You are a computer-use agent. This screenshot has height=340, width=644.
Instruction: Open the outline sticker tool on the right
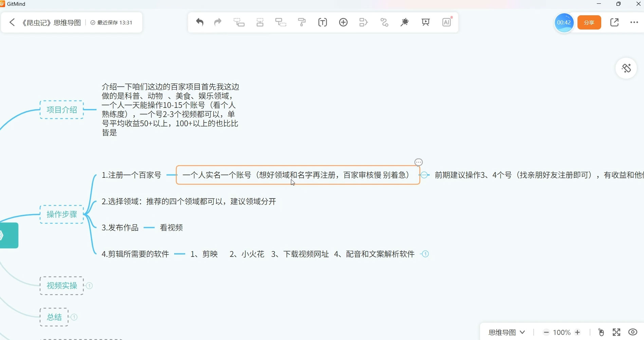tap(626, 68)
